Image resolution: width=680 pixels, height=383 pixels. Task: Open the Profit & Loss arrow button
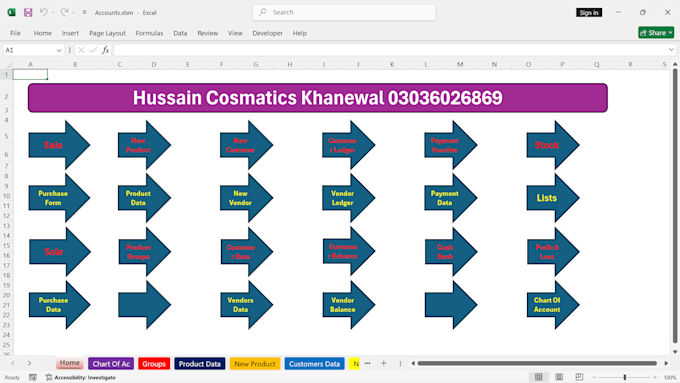click(553, 252)
